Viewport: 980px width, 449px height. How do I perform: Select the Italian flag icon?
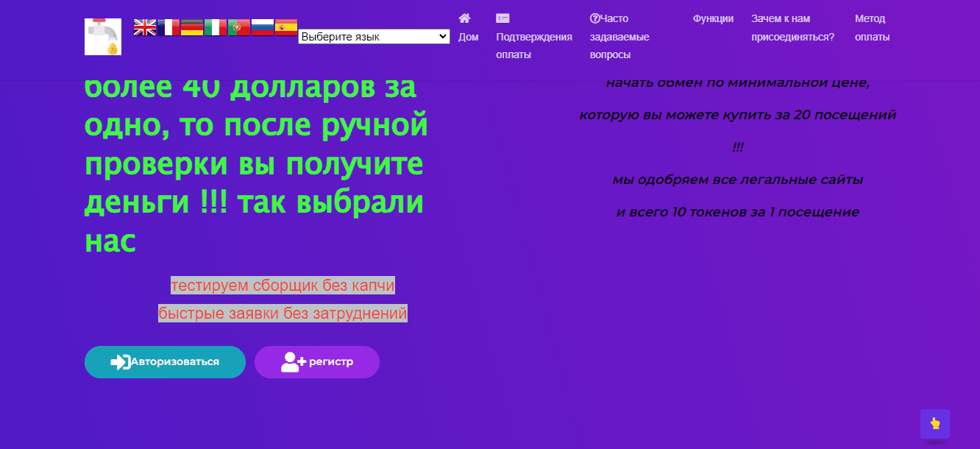click(x=216, y=27)
